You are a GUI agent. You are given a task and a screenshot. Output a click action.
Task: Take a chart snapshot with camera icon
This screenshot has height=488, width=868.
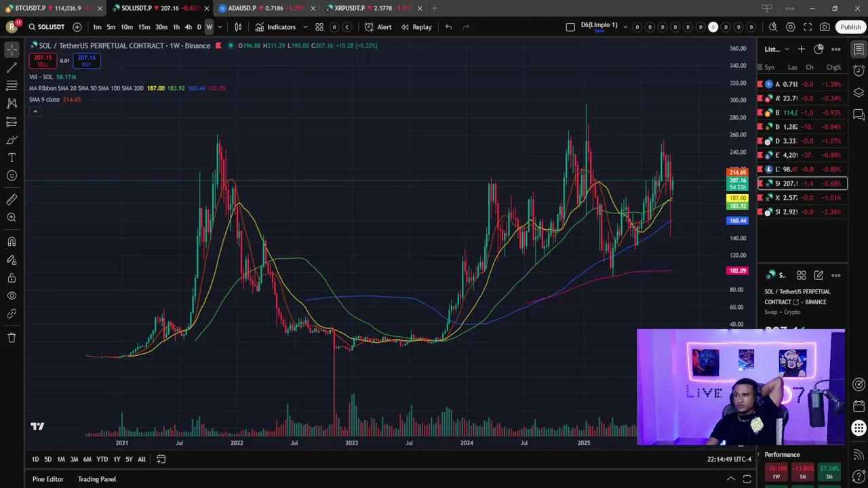point(825,27)
